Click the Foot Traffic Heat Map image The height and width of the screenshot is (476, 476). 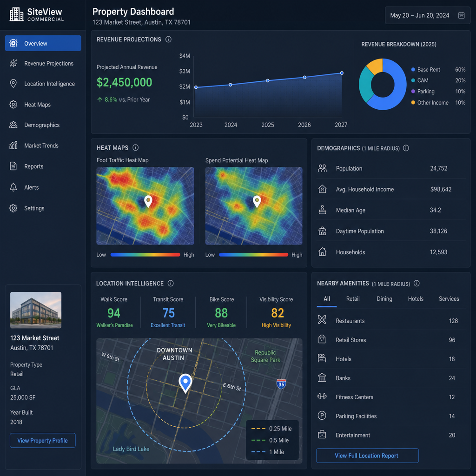tap(145, 206)
